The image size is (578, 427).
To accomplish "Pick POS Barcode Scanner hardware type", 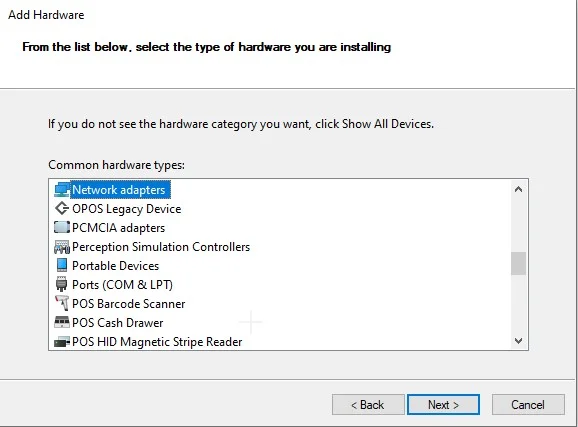I will point(128,303).
